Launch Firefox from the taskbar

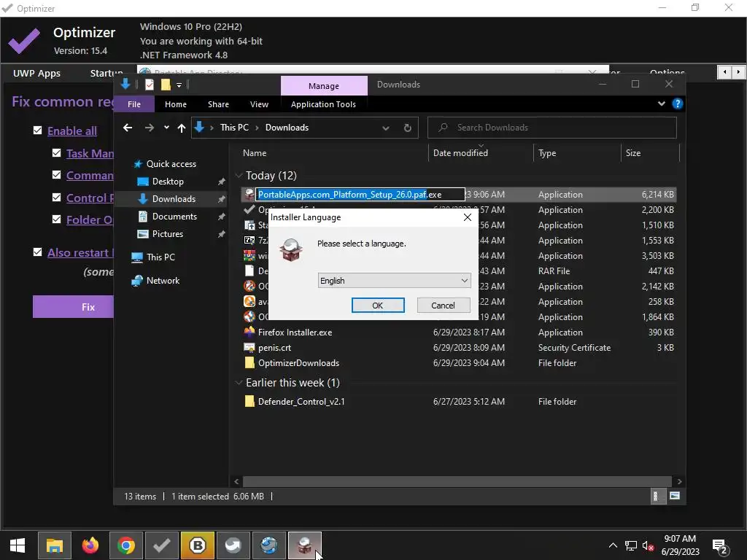pos(90,545)
